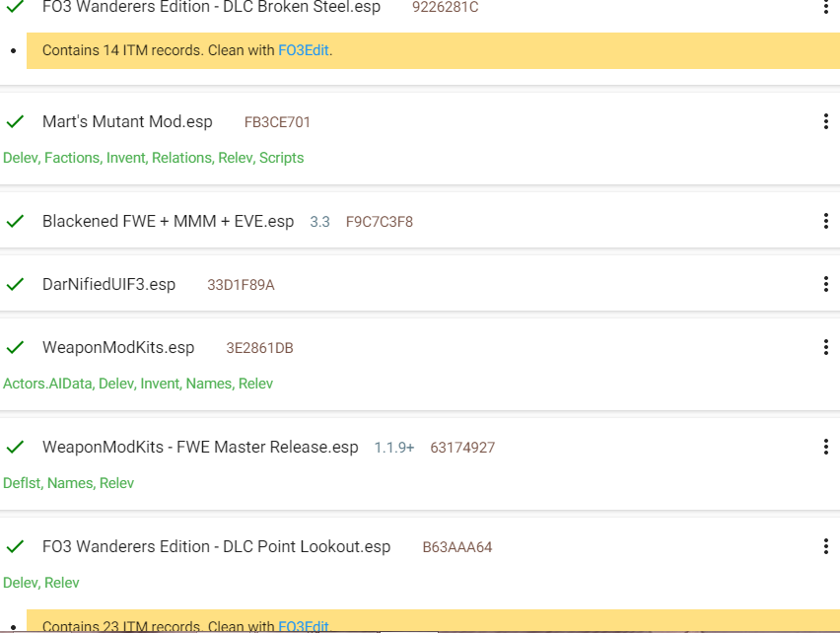Select the Blackened FWE + MMM + EVE.esp plugin name

click(x=169, y=221)
